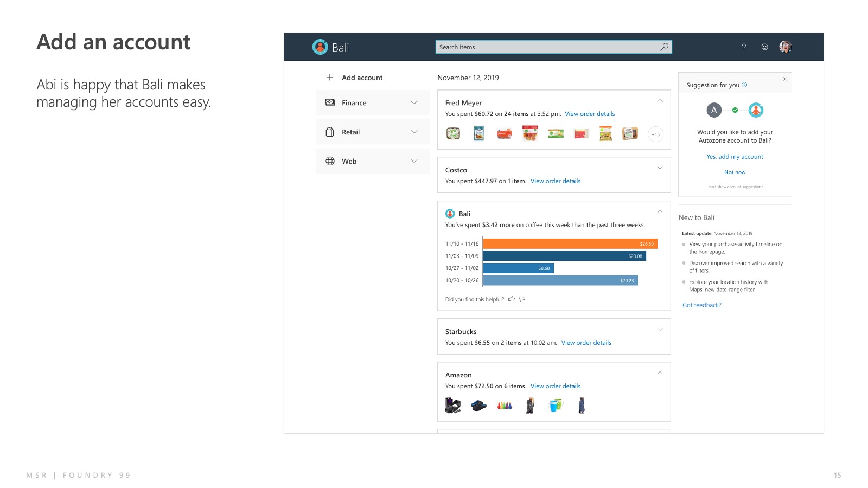Viewport: 868px width, 488px height.
Task: Expand the Finance accounts section
Action: tap(414, 102)
